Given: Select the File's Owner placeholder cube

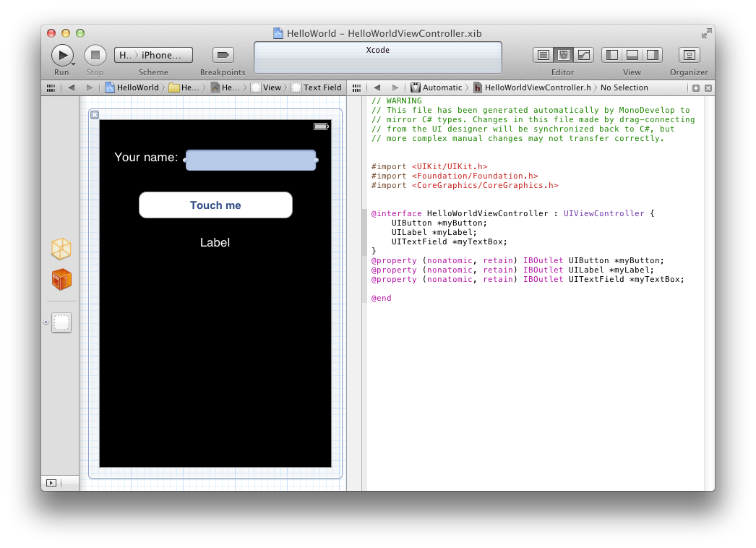Looking at the screenshot, I should point(61,249).
